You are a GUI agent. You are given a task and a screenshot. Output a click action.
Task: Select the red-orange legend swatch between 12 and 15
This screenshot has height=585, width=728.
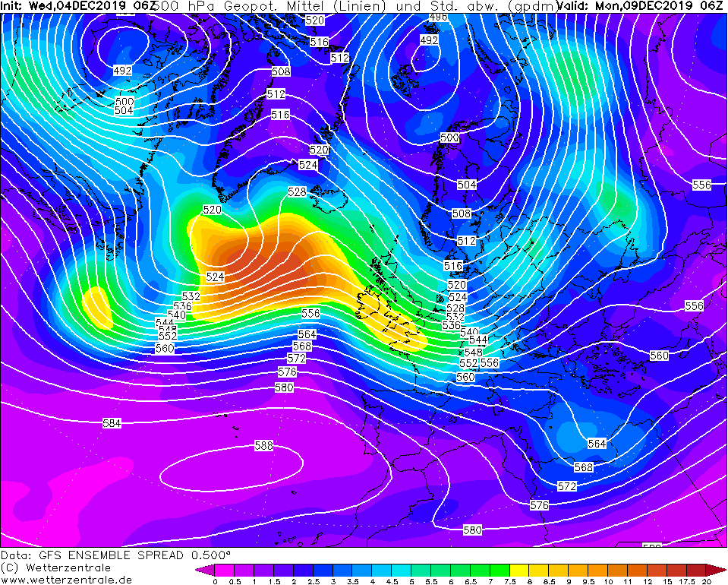pyautogui.click(x=657, y=570)
